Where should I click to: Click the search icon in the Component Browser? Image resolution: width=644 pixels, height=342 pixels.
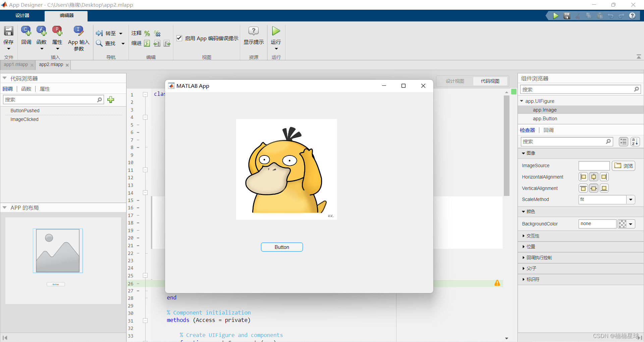(636, 89)
